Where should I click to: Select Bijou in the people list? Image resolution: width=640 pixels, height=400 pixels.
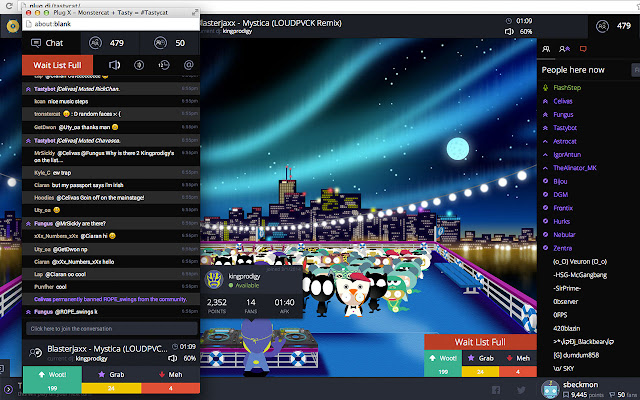pos(560,181)
